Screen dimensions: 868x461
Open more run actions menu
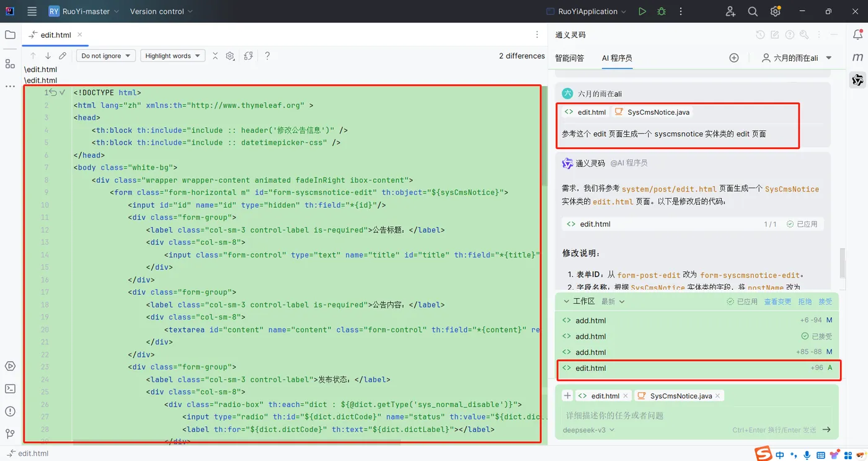[681, 11]
